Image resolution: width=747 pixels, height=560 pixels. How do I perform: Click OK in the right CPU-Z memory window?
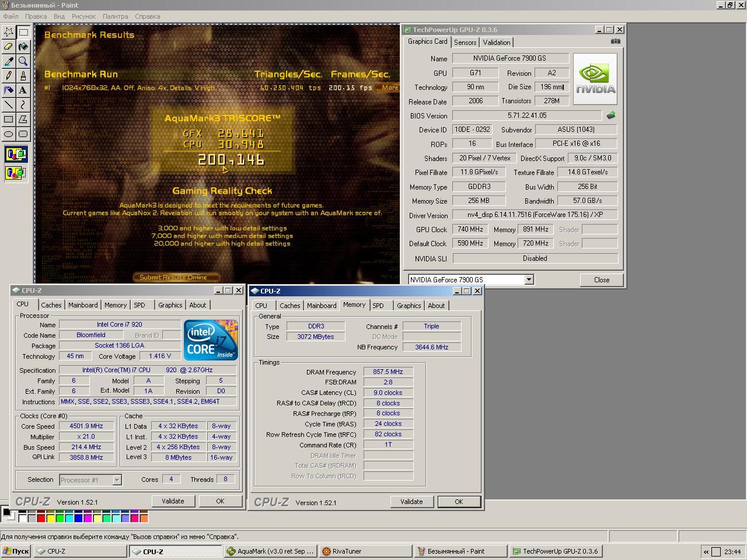459,502
